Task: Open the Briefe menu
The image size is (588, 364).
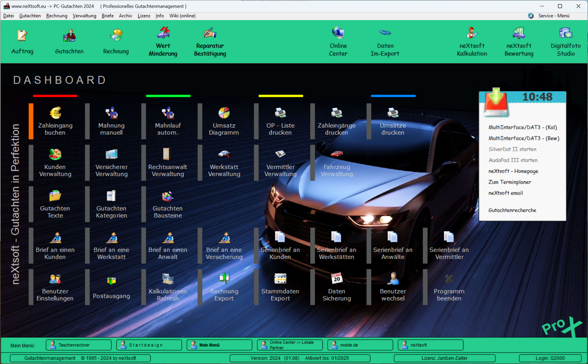Action: coord(107,16)
